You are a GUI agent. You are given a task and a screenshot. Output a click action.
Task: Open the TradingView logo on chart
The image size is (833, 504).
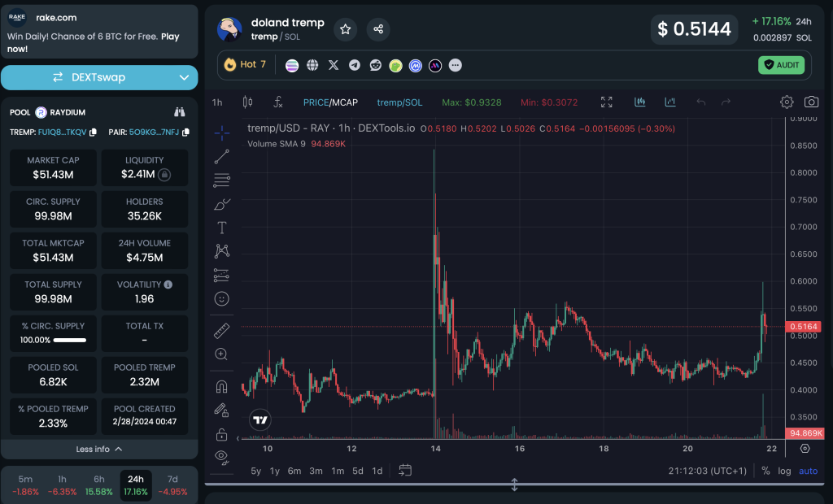tap(260, 420)
